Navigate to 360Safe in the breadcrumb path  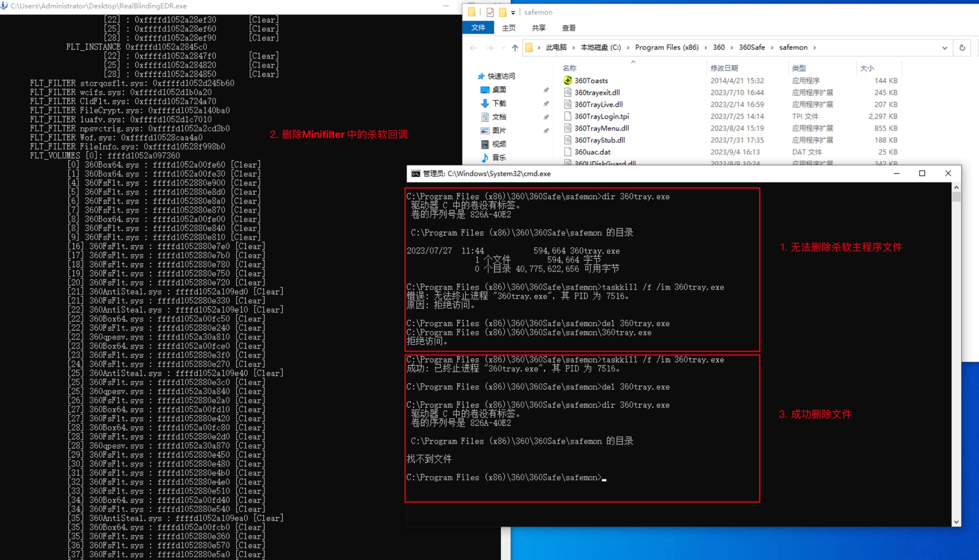click(751, 47)
